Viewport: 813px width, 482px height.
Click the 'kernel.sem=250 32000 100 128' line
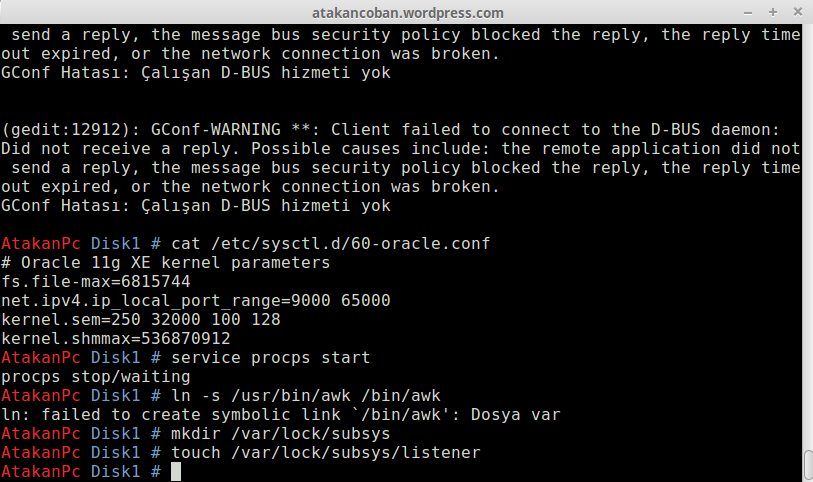click(141, 319)
